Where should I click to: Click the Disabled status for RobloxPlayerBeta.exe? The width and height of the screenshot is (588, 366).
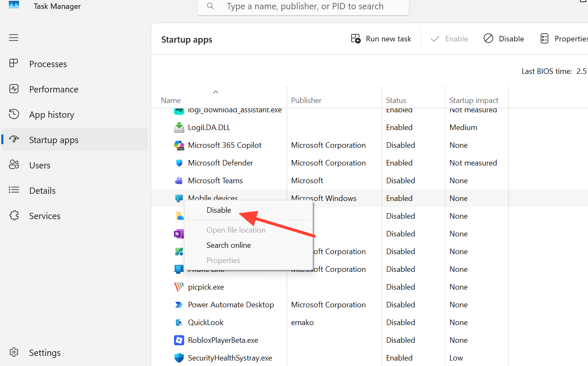click(400, 340)
